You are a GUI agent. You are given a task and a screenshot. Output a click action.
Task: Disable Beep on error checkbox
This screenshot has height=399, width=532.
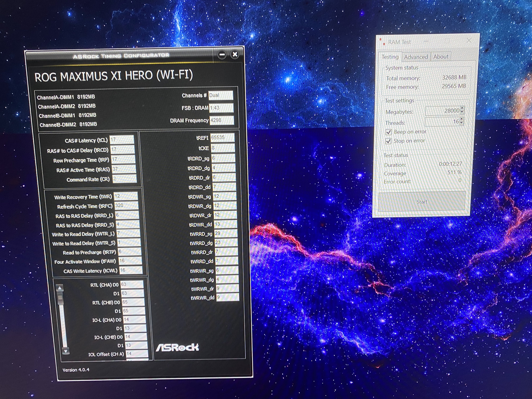click(x=388, y=132)
